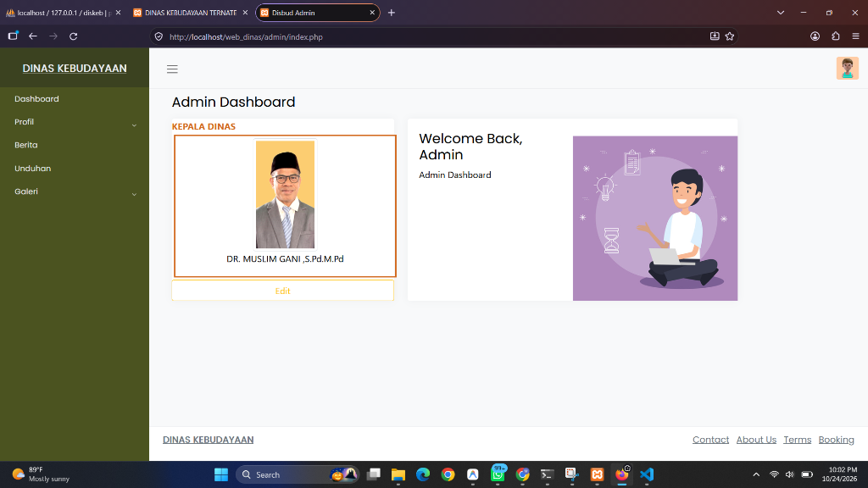Click the Booking footer link

(x=836, y=440)
